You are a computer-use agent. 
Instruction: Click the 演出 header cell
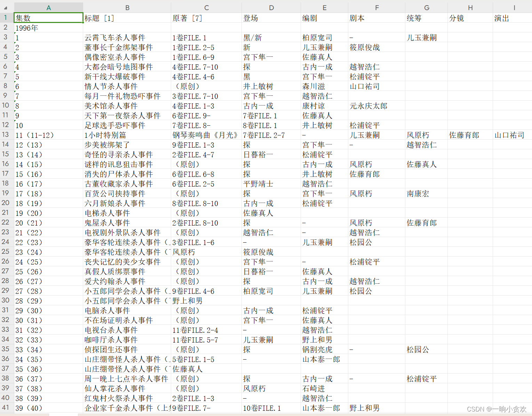512,18
